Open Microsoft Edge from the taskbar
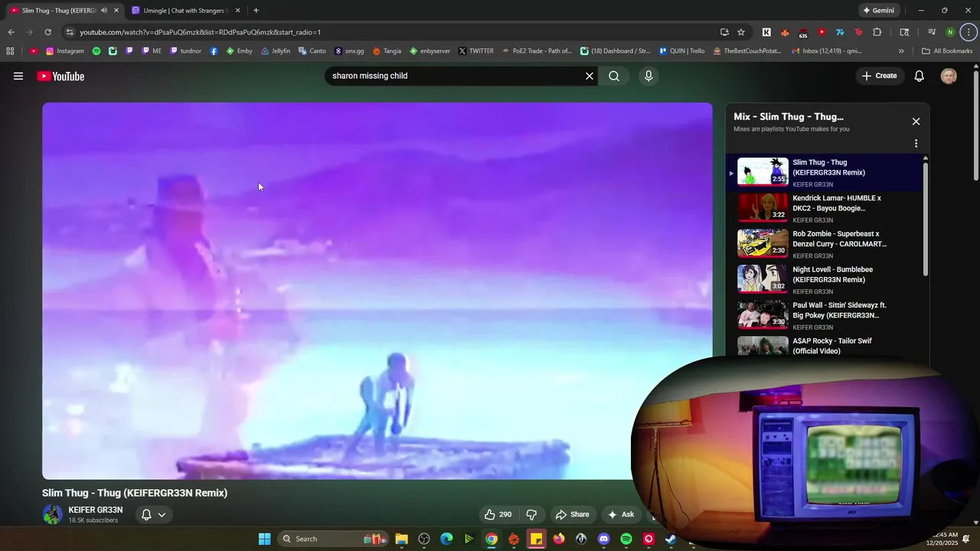 446,539
